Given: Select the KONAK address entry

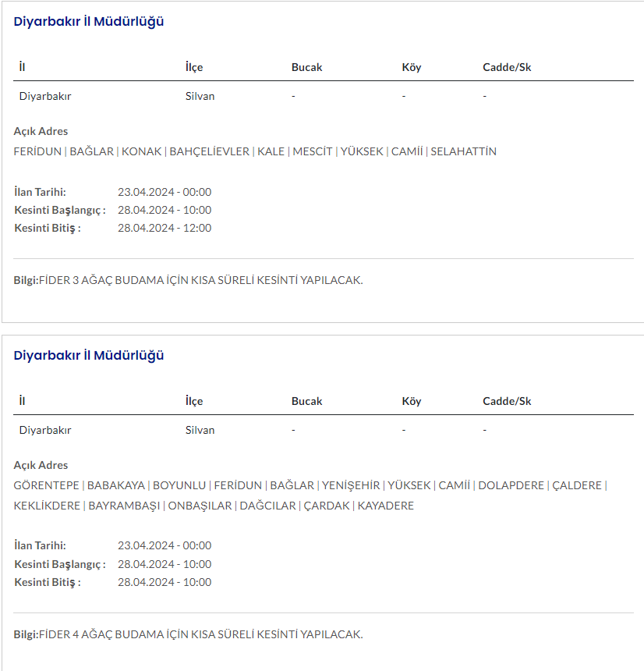Looking at the screenshot, I should [141, 151].
